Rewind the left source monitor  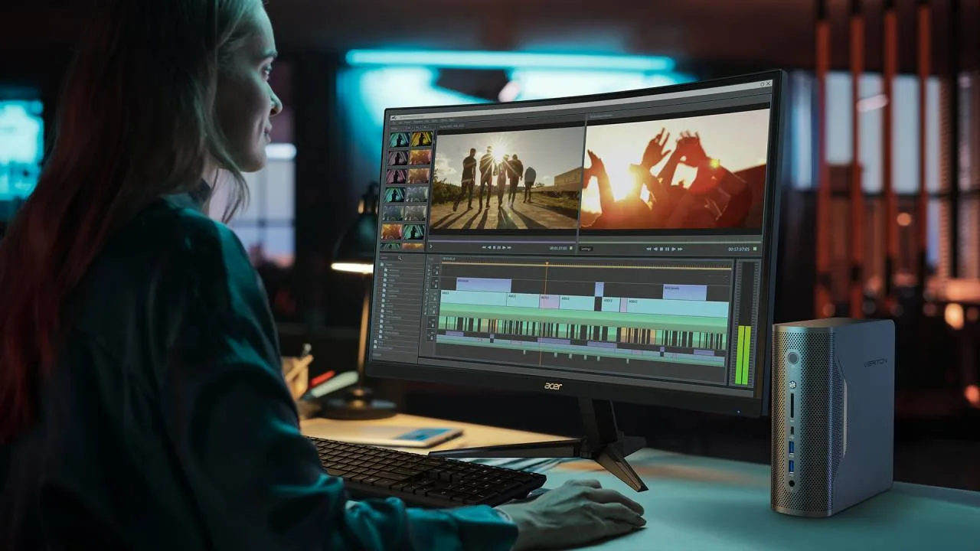[484, 247]
